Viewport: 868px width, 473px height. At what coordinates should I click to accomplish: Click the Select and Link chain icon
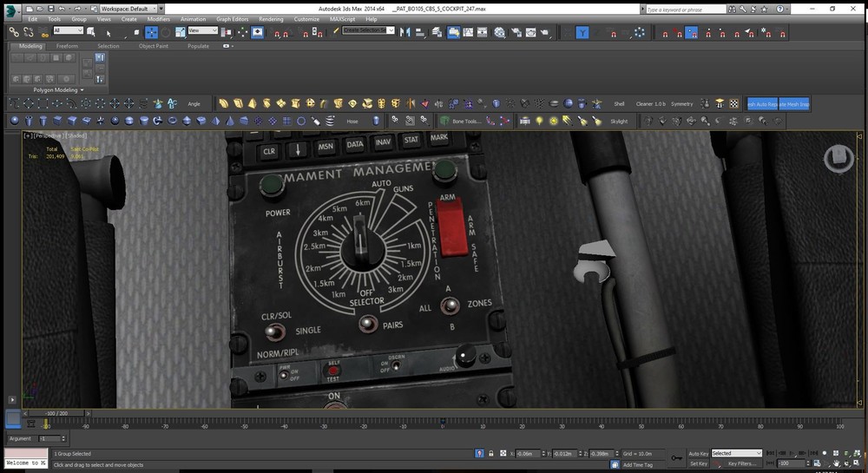click(14, 32)
